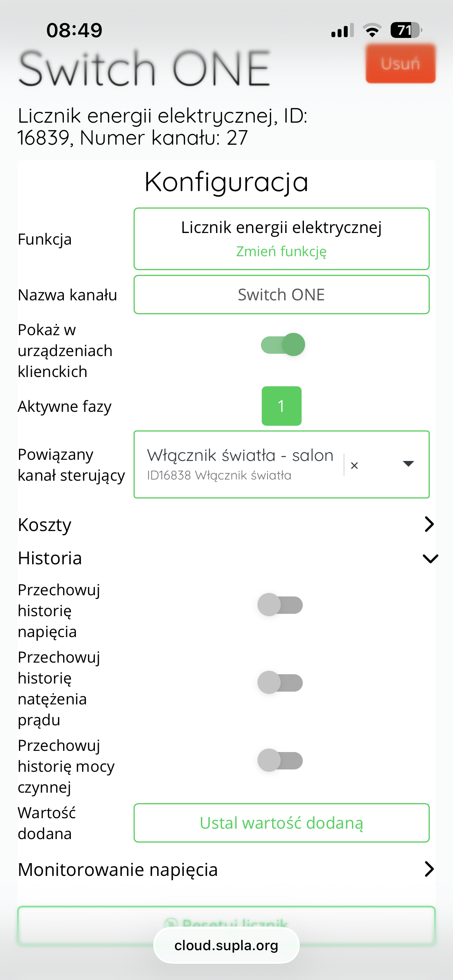The height and width of the screenshot is (980, 453).
Task: Expand the Monitorowanie napięcia chevron
Action: [x=429, y=869]
